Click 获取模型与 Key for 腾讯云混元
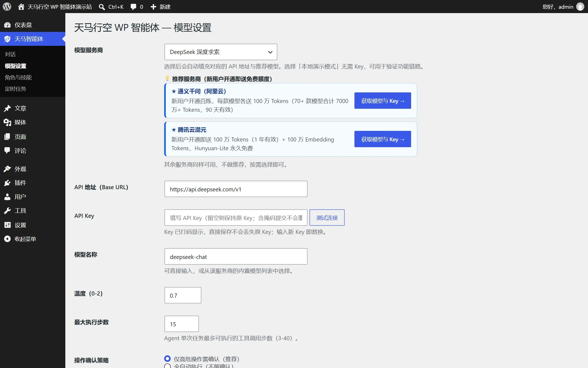Screen dimensions: 588x368 pos(382,139)
